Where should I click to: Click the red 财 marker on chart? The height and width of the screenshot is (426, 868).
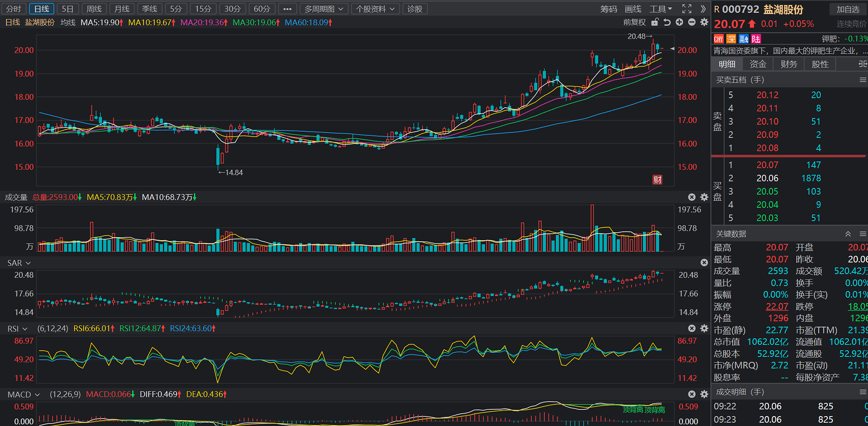point(657,180)
